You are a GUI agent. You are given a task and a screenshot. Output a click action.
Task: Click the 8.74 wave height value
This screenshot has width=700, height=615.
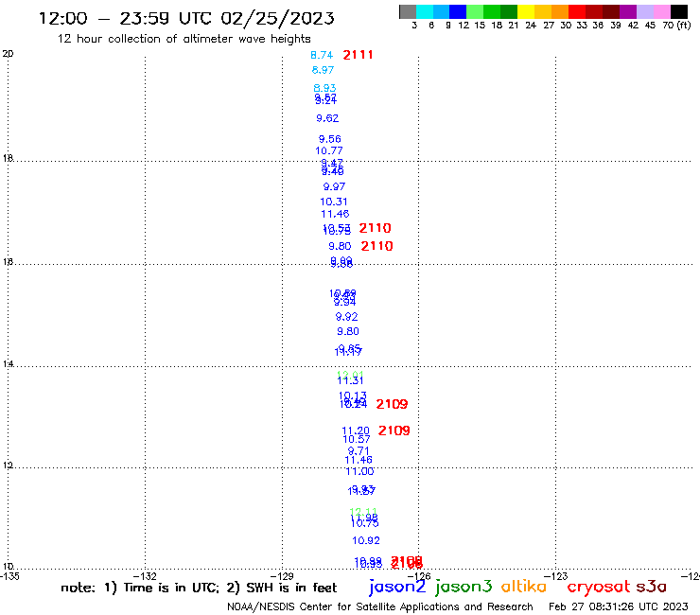click(x=322, y=55)
